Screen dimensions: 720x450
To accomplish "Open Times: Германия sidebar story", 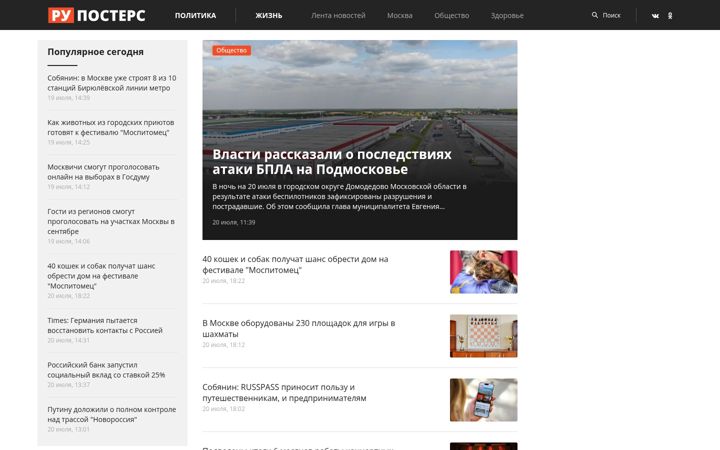I will coord(105,325).
